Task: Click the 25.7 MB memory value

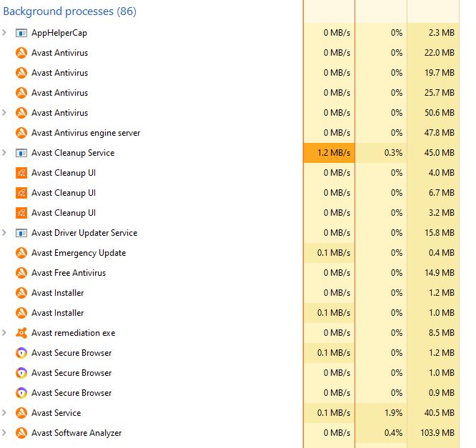Action: pyautogui.click(x=440, y=93)
